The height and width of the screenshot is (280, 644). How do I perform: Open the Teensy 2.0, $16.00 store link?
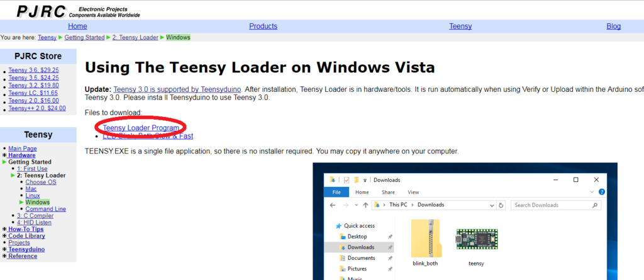(x=34, y=101)
